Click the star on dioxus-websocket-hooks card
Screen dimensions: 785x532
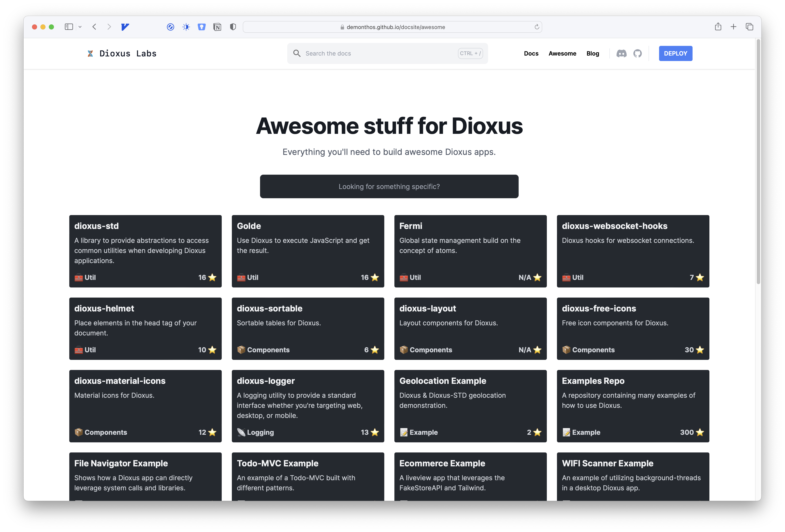tap(700, 277)
